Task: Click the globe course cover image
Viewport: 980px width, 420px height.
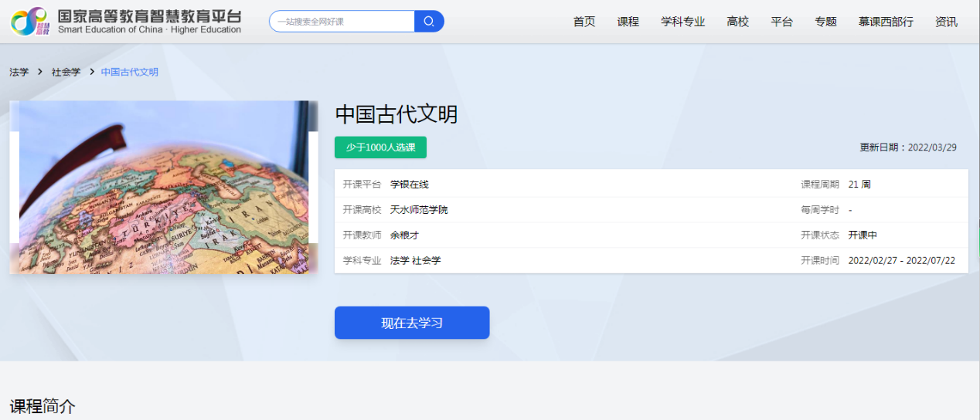Action: click(x=164, y=187)
